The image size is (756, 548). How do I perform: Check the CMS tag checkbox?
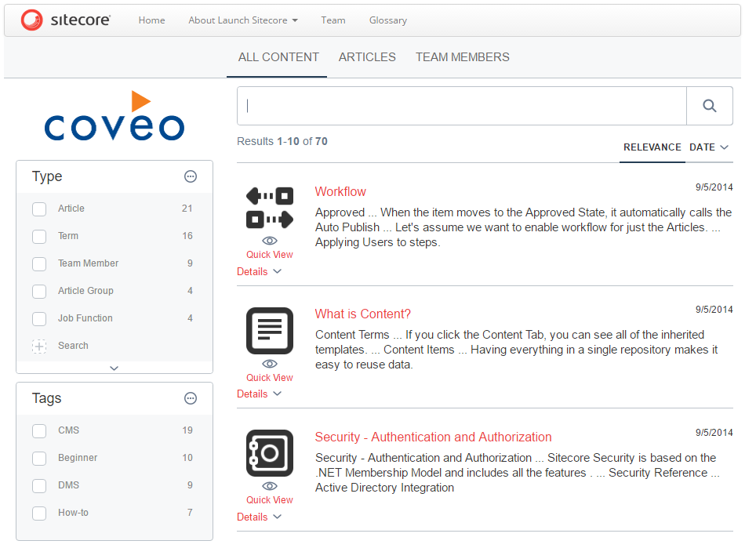coord(39,431)
